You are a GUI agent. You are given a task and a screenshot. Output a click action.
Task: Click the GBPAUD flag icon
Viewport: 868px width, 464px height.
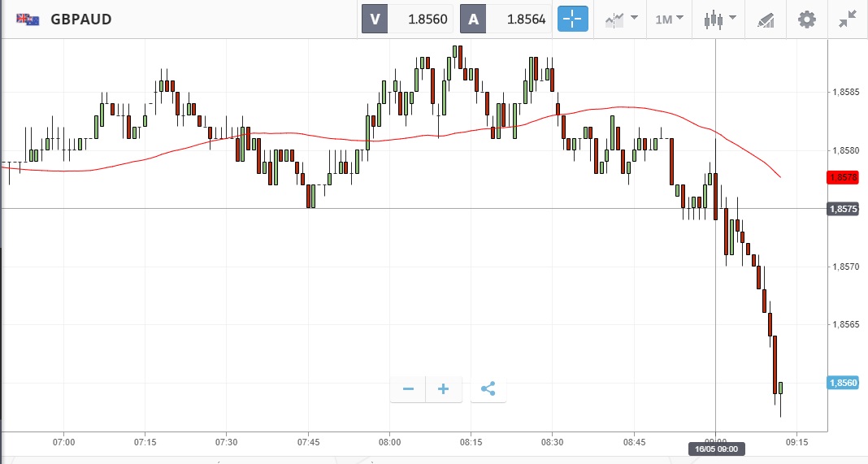pos(28,20)
